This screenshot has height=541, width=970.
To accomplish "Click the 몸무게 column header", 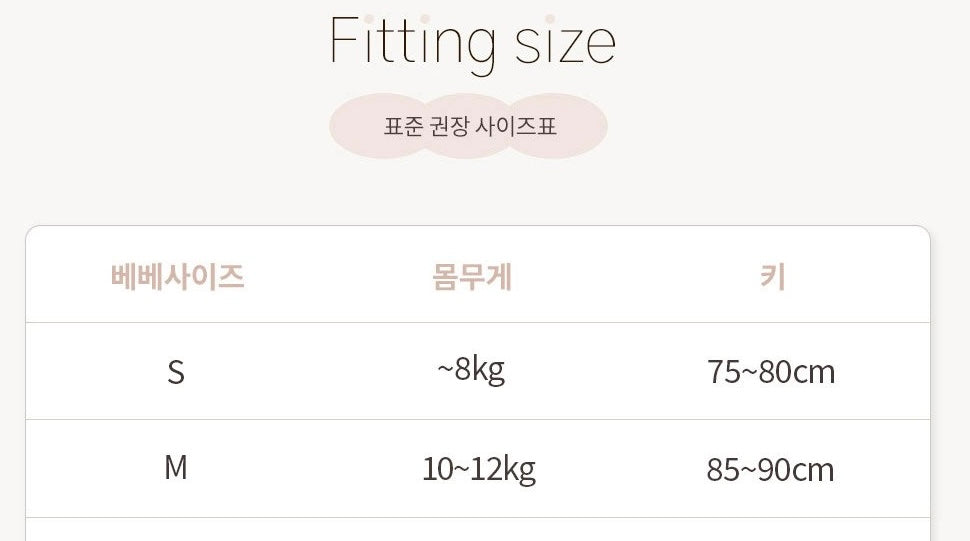I will 471,276.
